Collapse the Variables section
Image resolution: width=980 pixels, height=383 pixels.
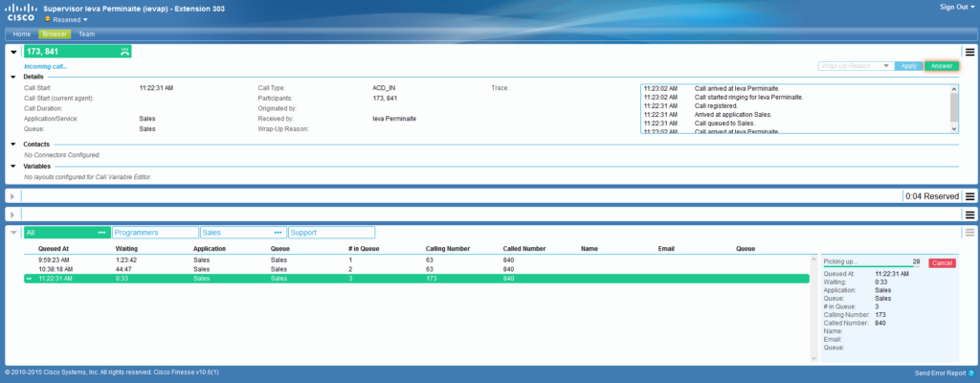[x=13, y=166]
